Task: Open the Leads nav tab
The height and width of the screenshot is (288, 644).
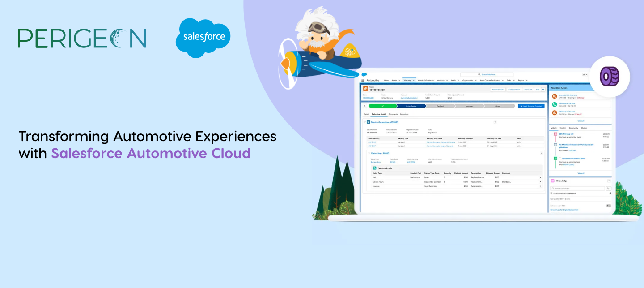Action: tap(453, 80)
